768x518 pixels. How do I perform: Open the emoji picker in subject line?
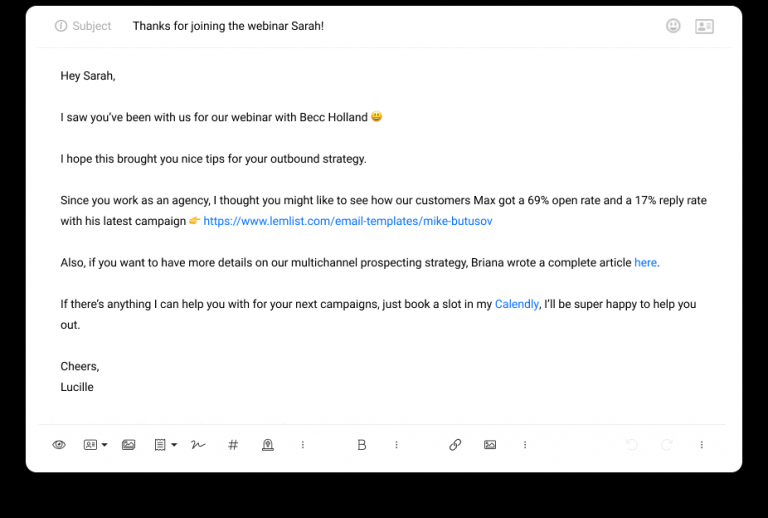tap(673, 26)
